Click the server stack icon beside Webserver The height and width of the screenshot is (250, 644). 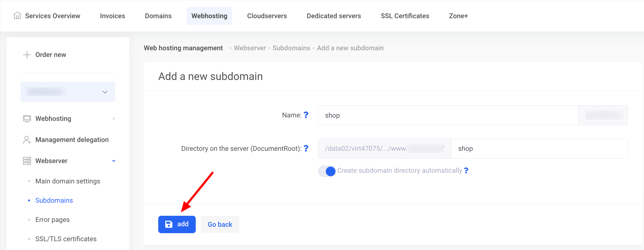(27, 161)
